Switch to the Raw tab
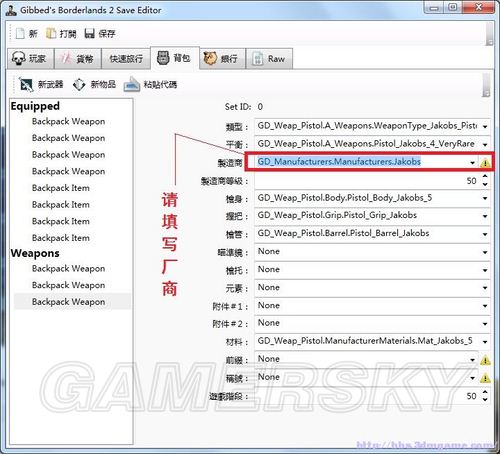The width and height of the screenshot is (500, 454). point(269,59)
